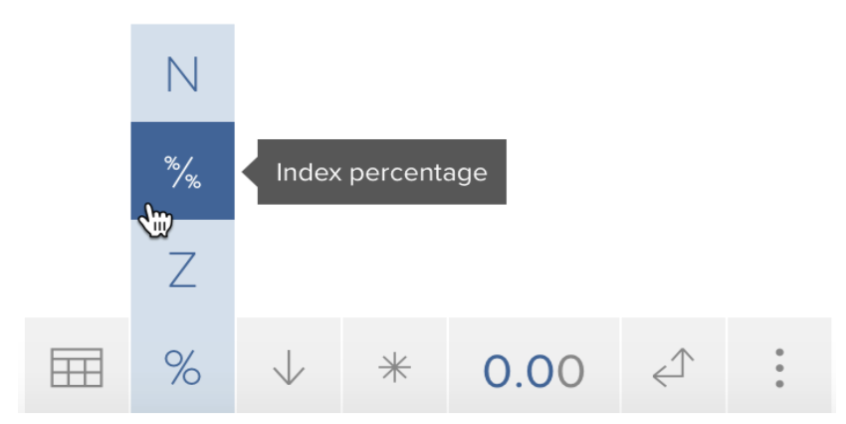
Task: Choose the N count display option
Action: 182,73
